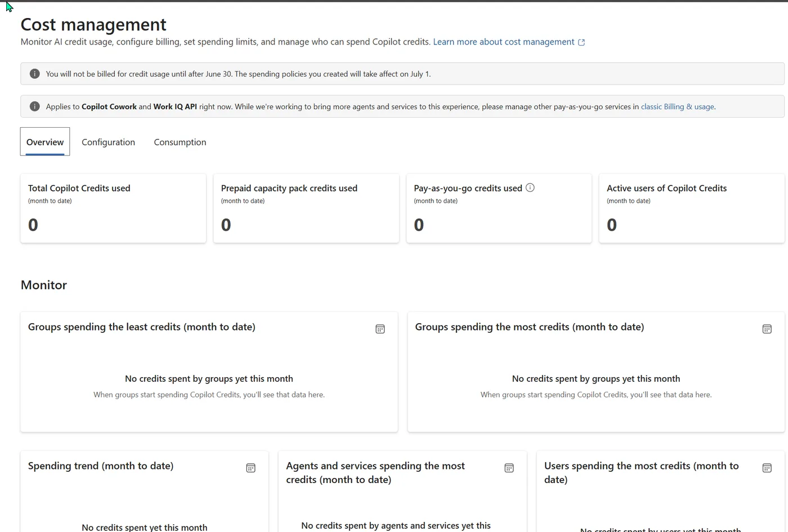Click zero value under Pay-as-you-go credits used
Image resolution: width=788 pixels, height=532 pixels.
[419, 225]
